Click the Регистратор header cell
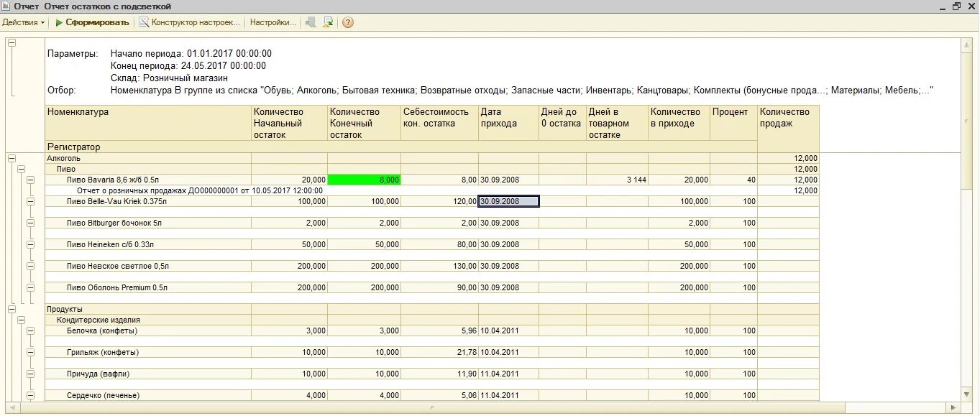This screenshot has height=416, width=980. coord(401,147)
